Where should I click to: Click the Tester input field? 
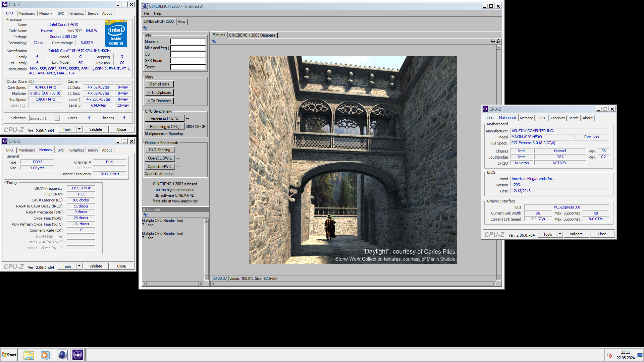click(x=188, y=67)
